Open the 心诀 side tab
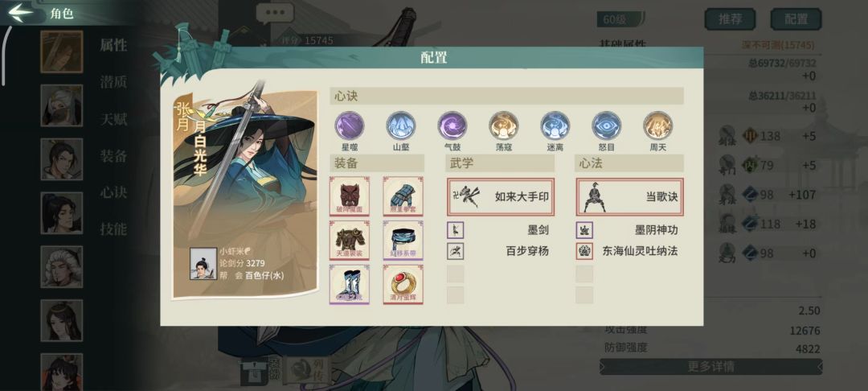Screen dimensions: 868x391 113,192
